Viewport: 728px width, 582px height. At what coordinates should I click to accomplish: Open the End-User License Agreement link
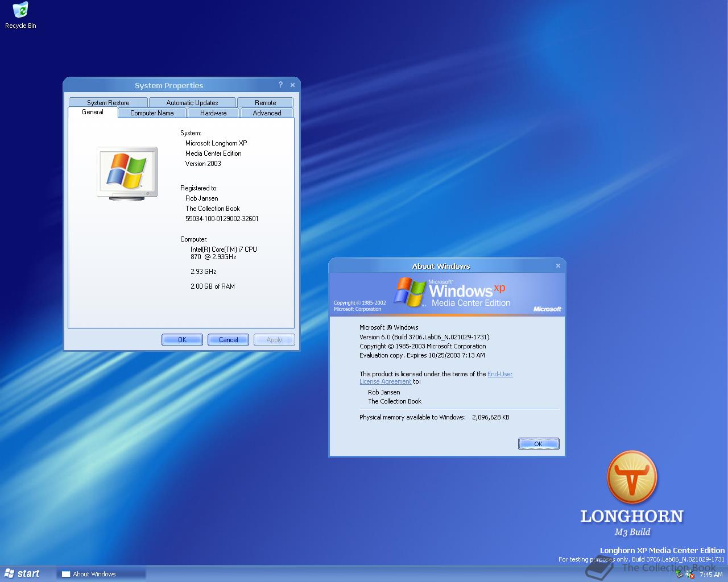[500, 374]
